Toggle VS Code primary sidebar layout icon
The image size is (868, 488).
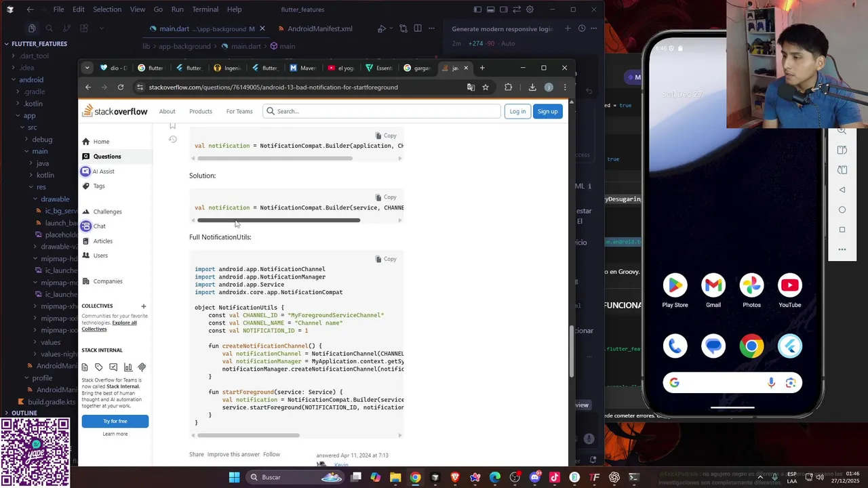click(x=477, y=9)
